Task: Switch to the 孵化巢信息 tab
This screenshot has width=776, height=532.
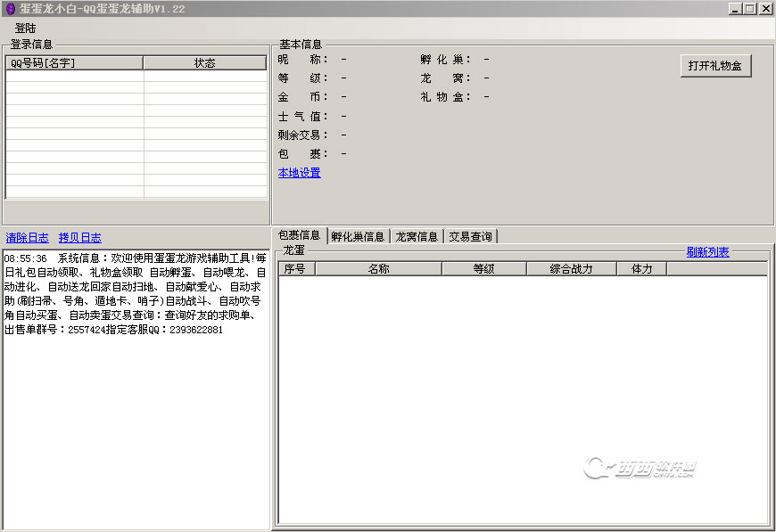Action: coord(358,236)
